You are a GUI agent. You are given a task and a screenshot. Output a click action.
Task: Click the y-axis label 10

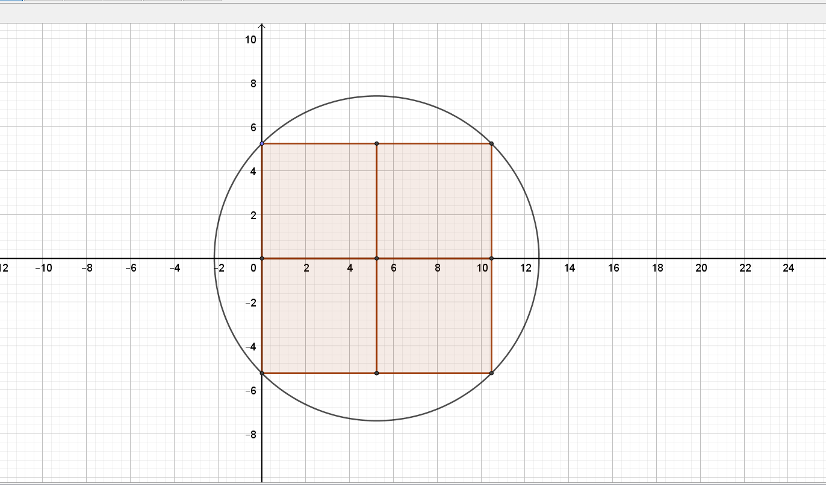[x=250, y=40]
